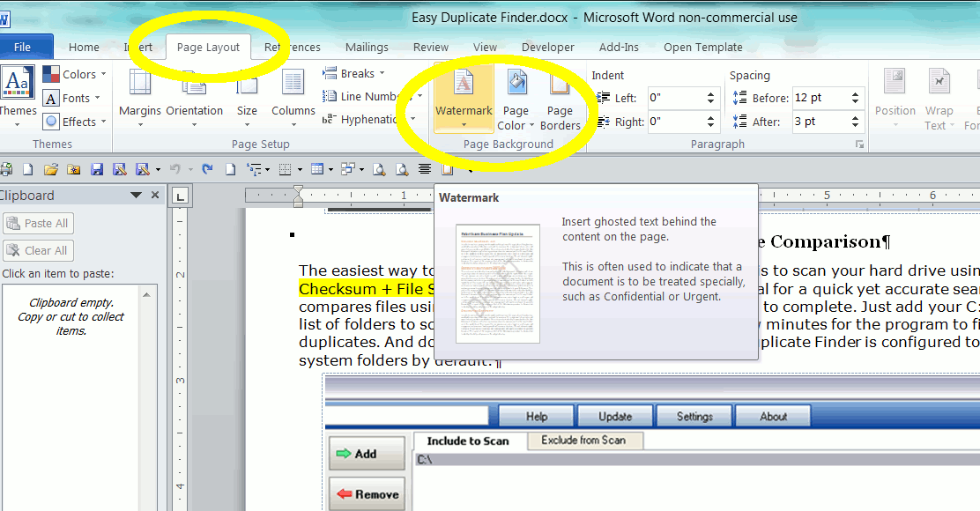Click the Undo arrow icon
Screen dimensions: 980x511
click(x=175, y=168)
